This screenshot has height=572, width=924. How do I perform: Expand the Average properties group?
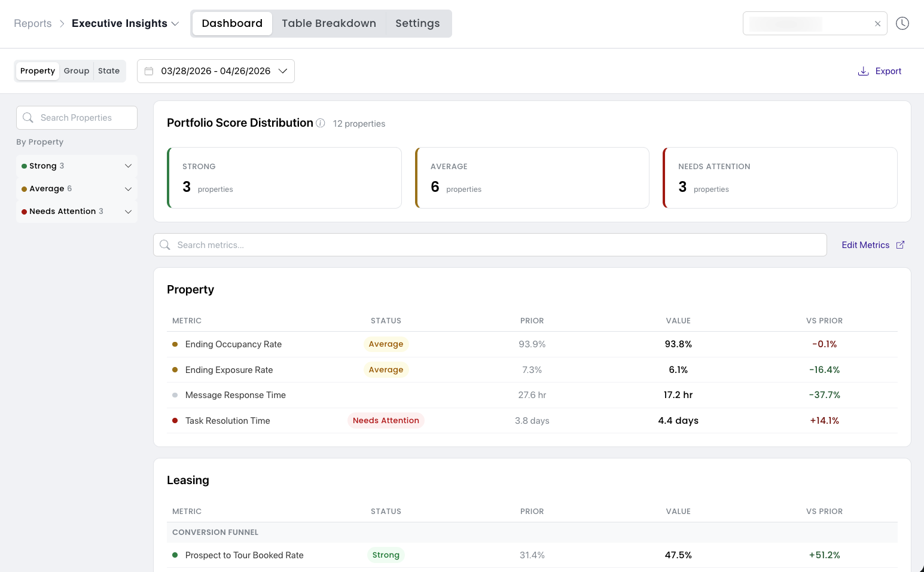(x=77, y=189)
